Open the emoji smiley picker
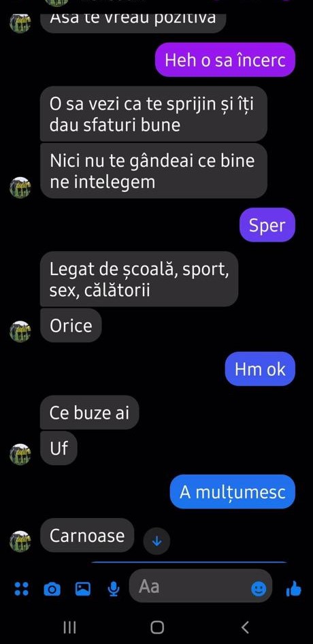The image size is (313, 644). pyautogui.click(x=259, y=590)
